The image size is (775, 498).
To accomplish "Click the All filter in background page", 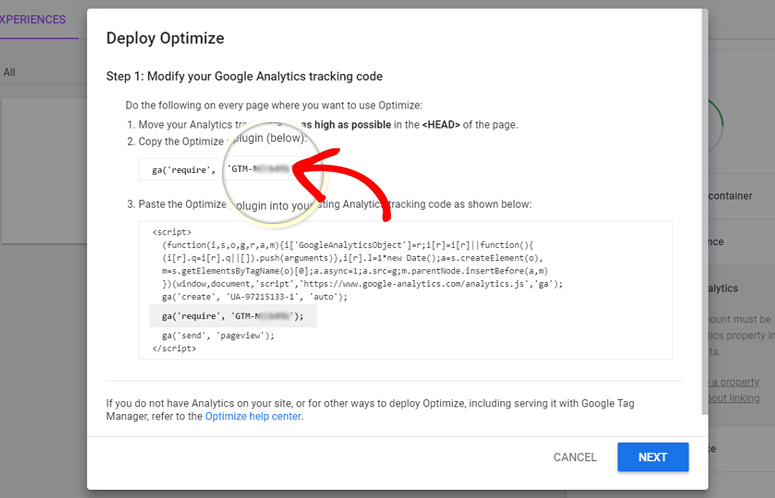I will tap(9, 72).
